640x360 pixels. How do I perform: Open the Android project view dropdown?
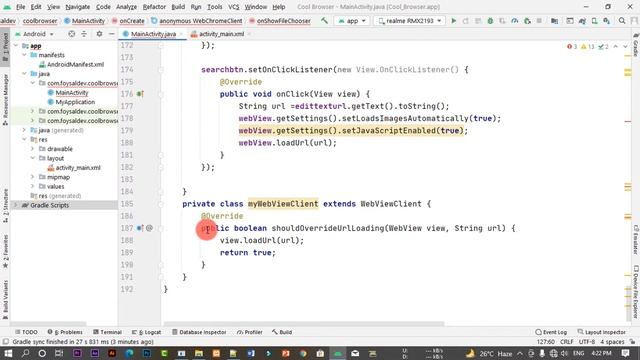[34, 34]
